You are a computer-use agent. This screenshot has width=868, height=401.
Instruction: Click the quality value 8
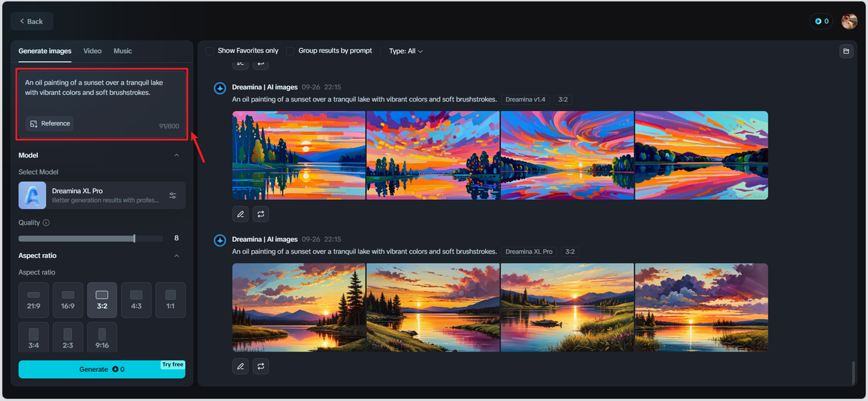pos(176,238)
